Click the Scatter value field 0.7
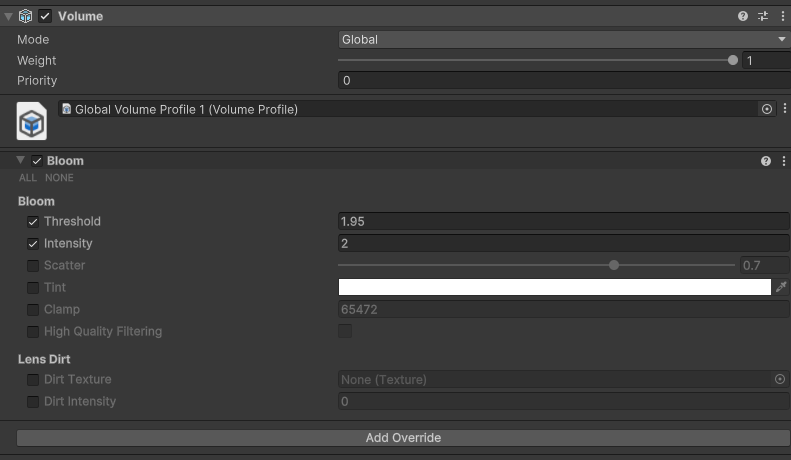The width and height of the screenshot is (791, 460). (765, 265)
